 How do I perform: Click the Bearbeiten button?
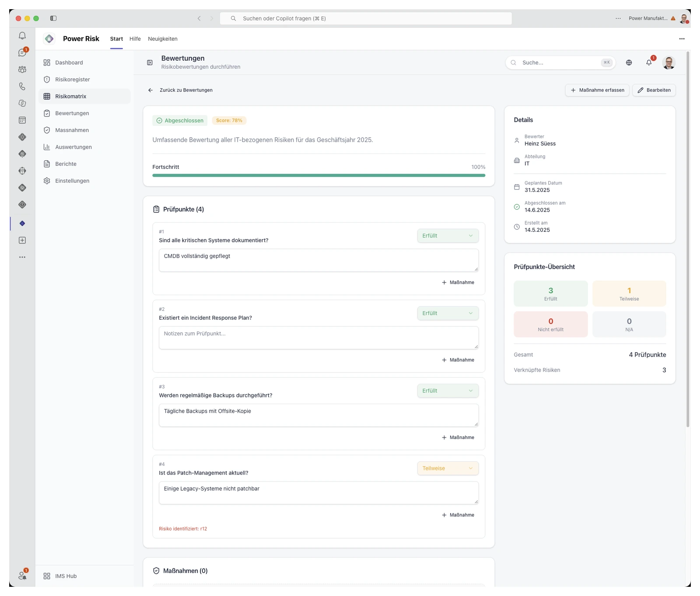pos(654,90)
